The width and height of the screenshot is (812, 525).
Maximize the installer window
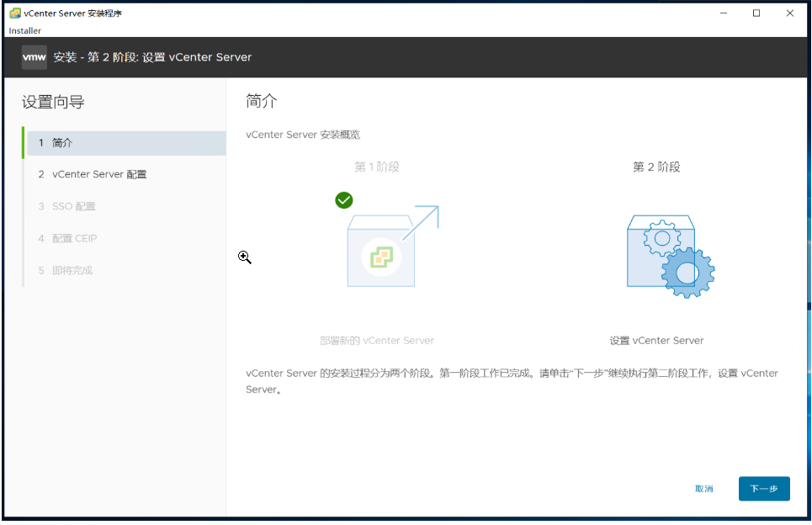[x=756, y=13]
